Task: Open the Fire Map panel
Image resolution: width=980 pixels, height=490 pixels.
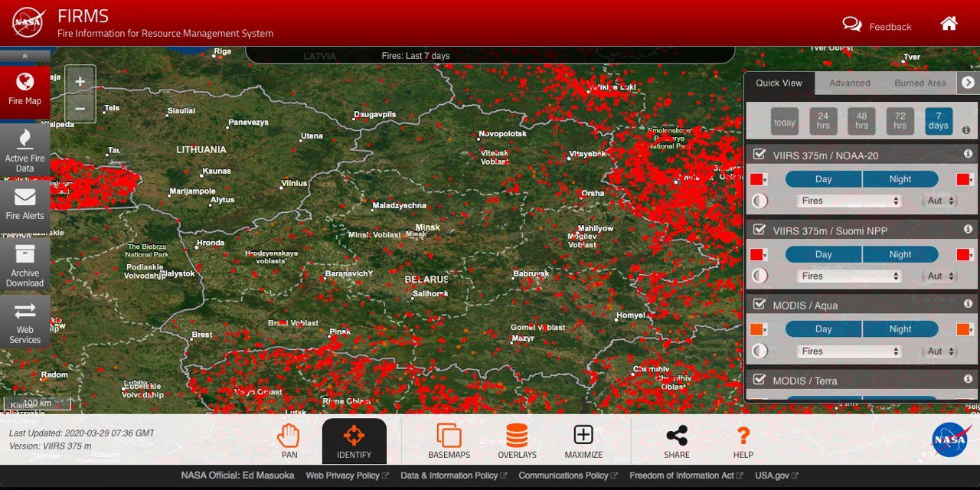Action: click(x=25, y=90)
